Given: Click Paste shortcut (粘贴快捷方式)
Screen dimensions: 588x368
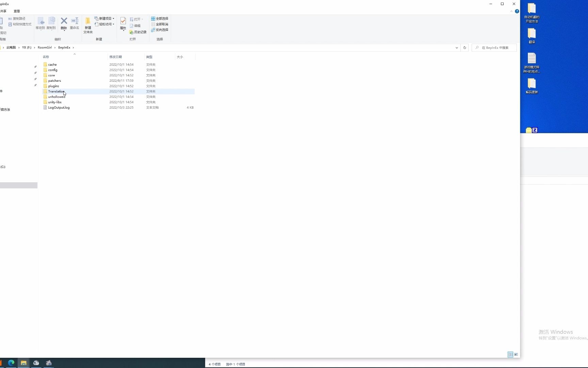Looking at the screenshot, I should pos(20,24).
